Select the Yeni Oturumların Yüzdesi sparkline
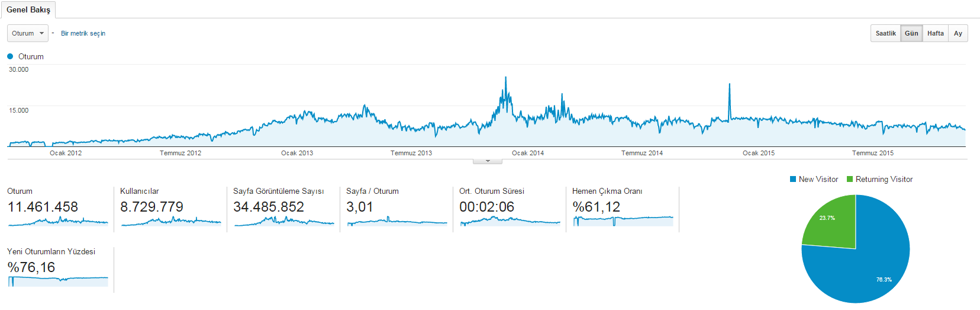This screenshot has height=310, width=980. click(58, 282)
